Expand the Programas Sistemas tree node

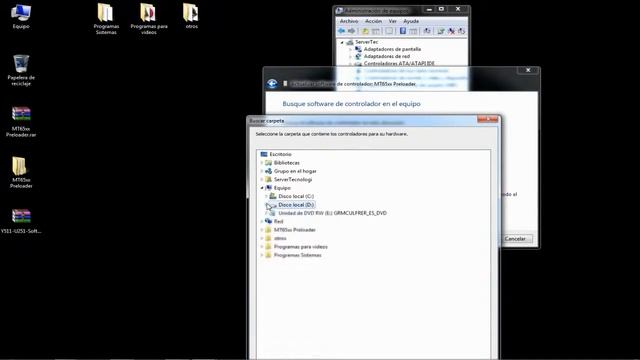pos(262,255)
